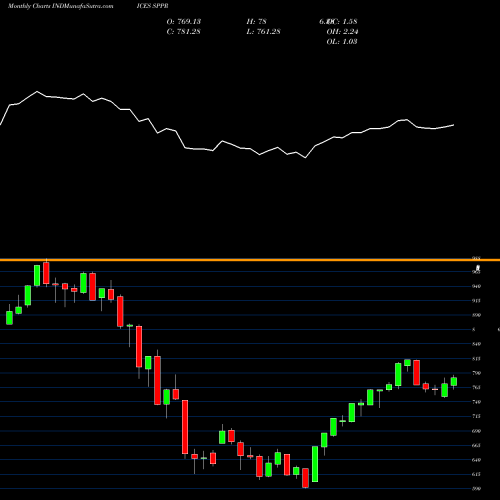Click the 640 price axis label

pyautogui.click(x=477, y=460)
